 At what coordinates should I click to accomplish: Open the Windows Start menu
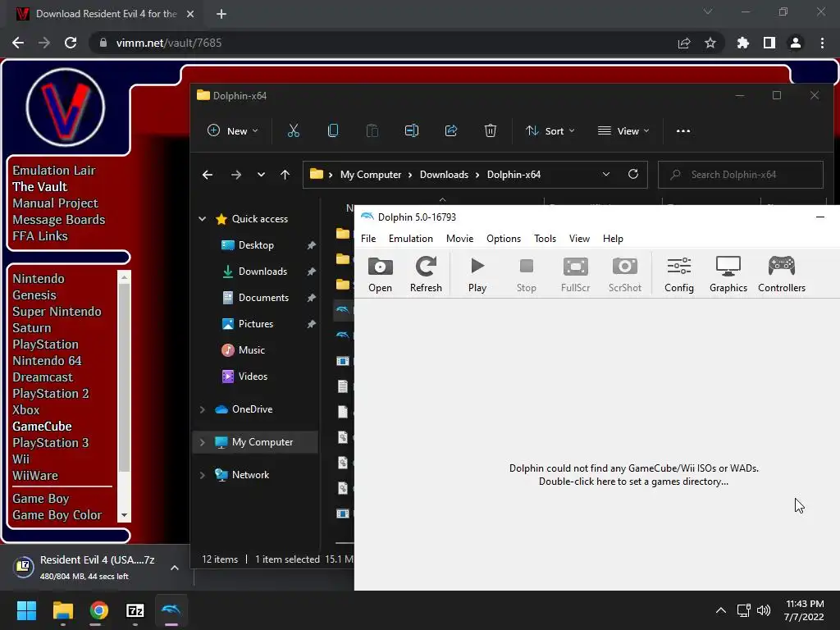(x=26, y=610)
